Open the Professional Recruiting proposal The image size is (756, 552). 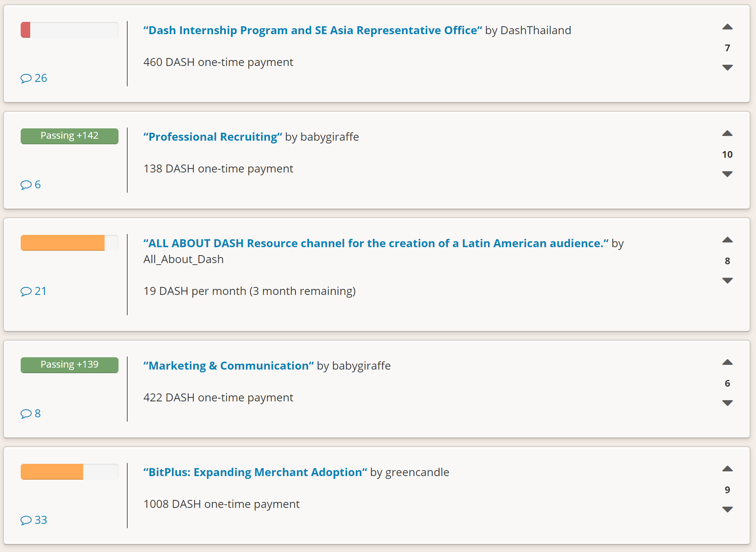pos(213,137)
